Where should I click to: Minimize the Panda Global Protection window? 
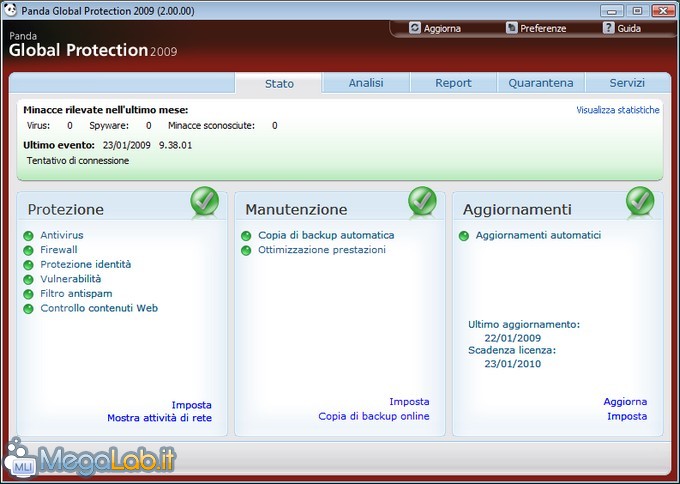pos(612,11)
